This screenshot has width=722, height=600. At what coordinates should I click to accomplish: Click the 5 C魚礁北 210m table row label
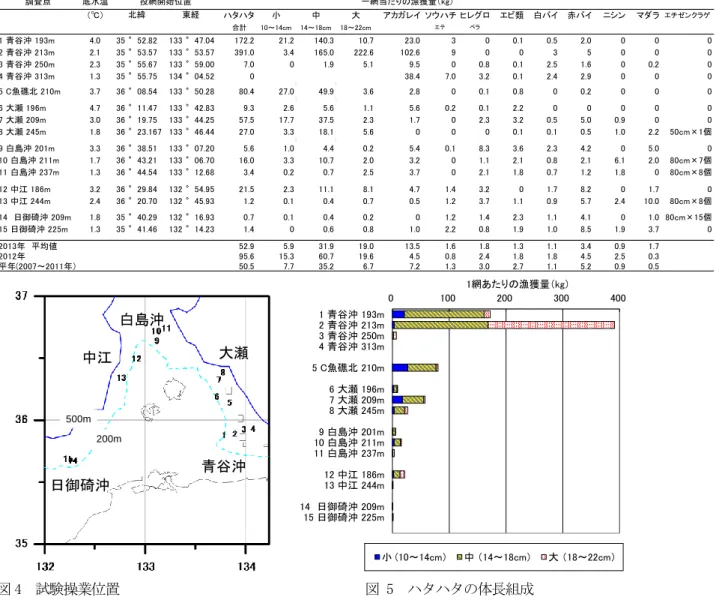30,92
